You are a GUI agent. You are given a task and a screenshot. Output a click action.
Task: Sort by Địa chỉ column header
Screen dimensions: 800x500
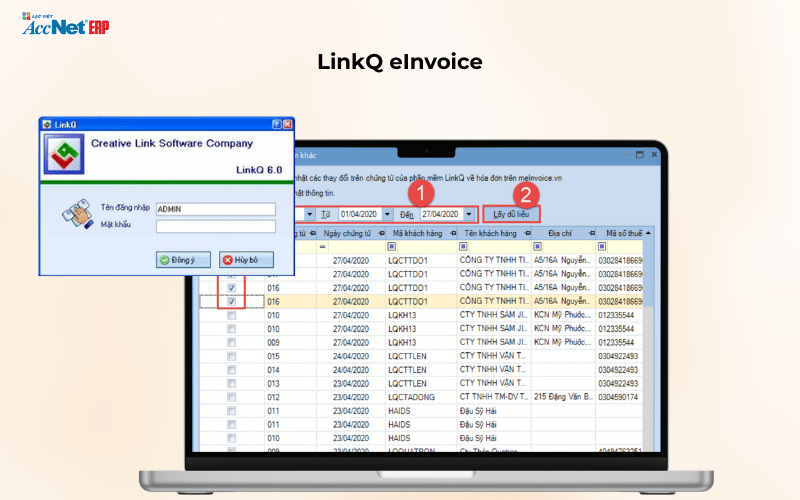point(560,233)
